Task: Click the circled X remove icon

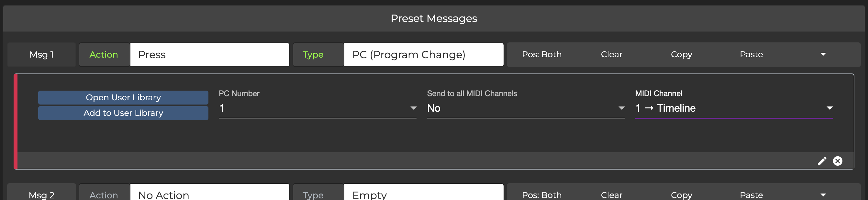Action: point(838,161)
